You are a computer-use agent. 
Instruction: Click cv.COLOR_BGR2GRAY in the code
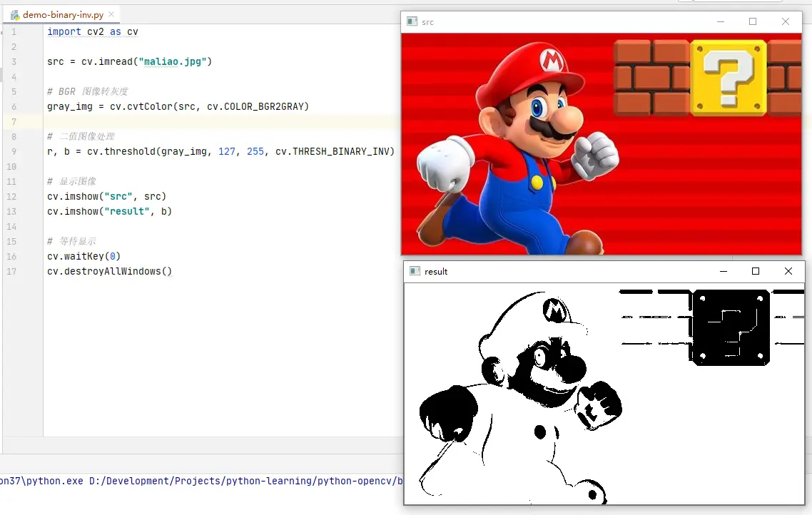[x=255, y=106]
